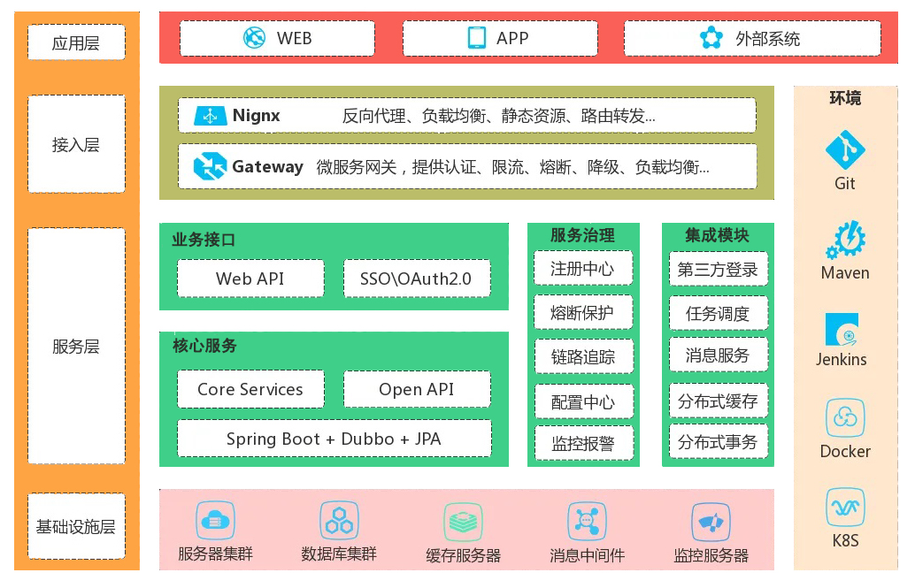Click the K8S icon

pos(845,508)
